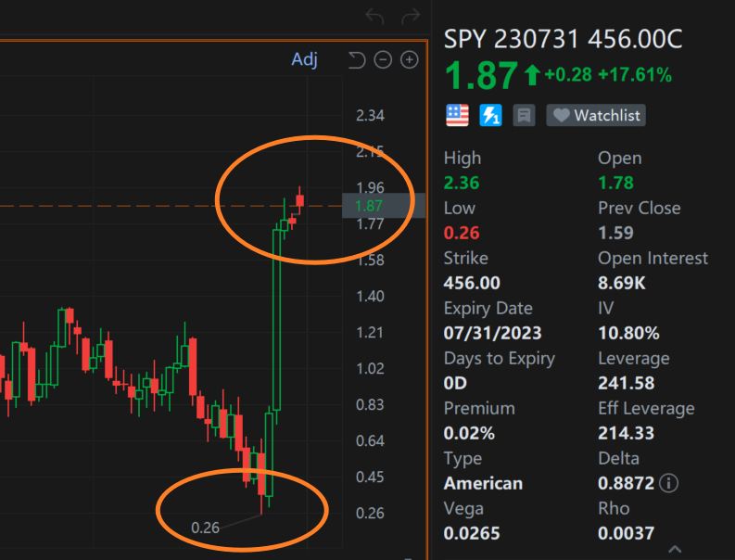Click the Type value American
The width and height of the screenshot is (735, 560).
coord(483,484)
